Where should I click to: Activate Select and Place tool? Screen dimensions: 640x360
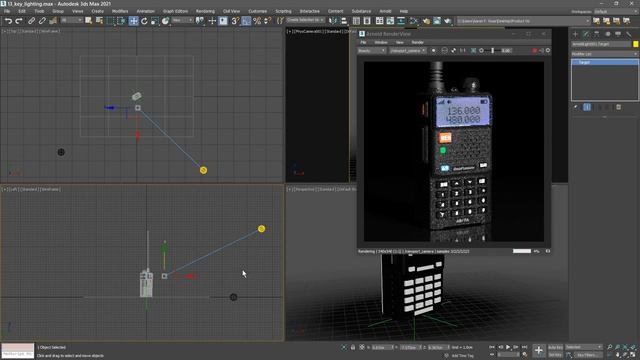(x=165, y=21)
